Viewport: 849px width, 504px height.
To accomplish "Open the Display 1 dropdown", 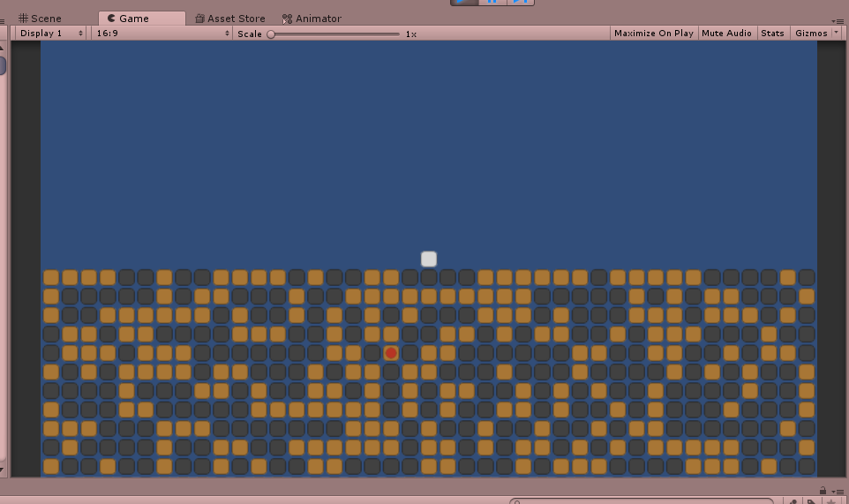I will 51,33.
